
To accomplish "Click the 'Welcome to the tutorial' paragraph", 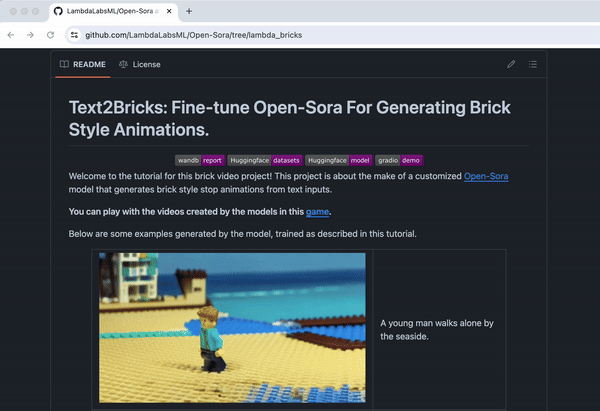I will tap(289, 183).
